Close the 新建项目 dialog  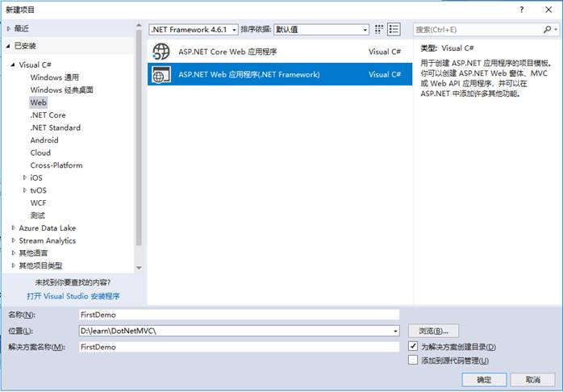(548, 10)
